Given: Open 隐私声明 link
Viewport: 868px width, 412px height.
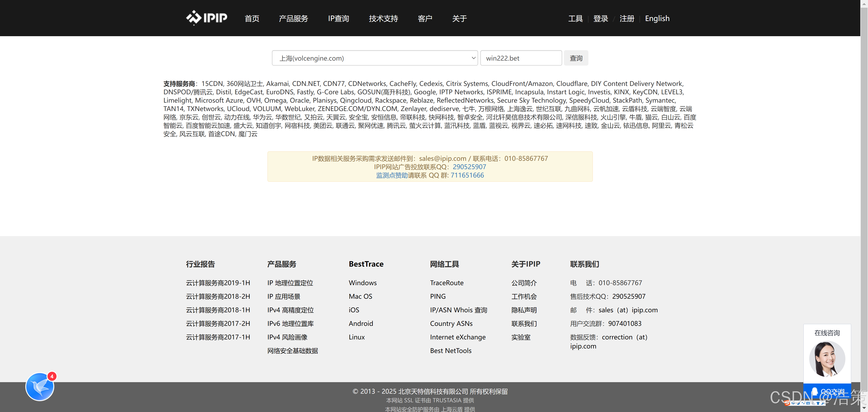Looking at the screenshot, I should click(524, 310).
